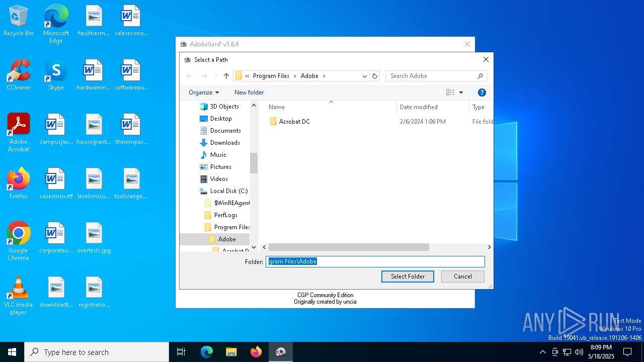
Task: Click the Up one level arrow
Action: pos(226,76)
